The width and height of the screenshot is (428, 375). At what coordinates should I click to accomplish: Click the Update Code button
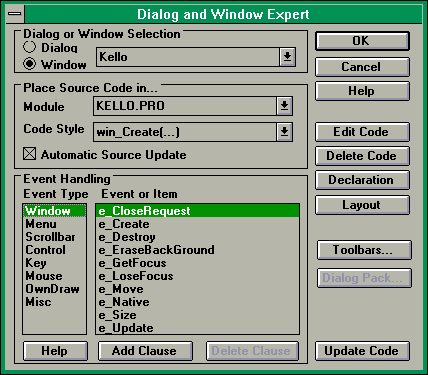[362, 351]
